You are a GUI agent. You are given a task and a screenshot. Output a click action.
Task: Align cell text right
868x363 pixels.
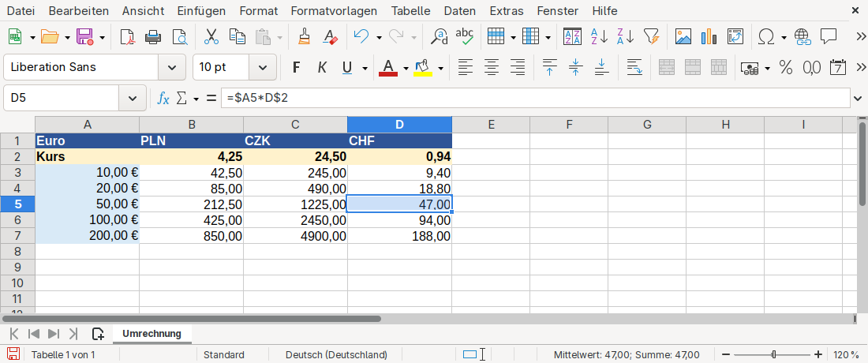(x=517, y=68)
